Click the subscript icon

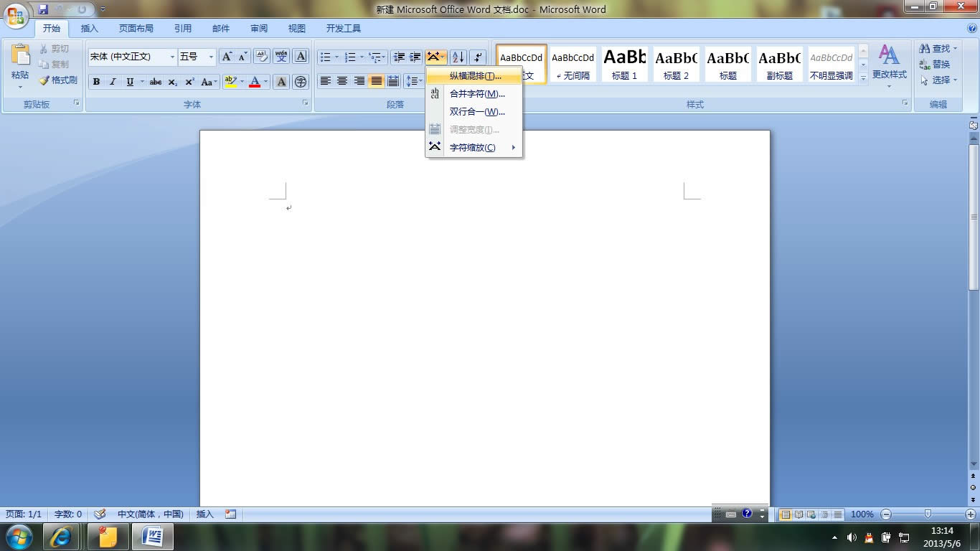coord(171,81)
